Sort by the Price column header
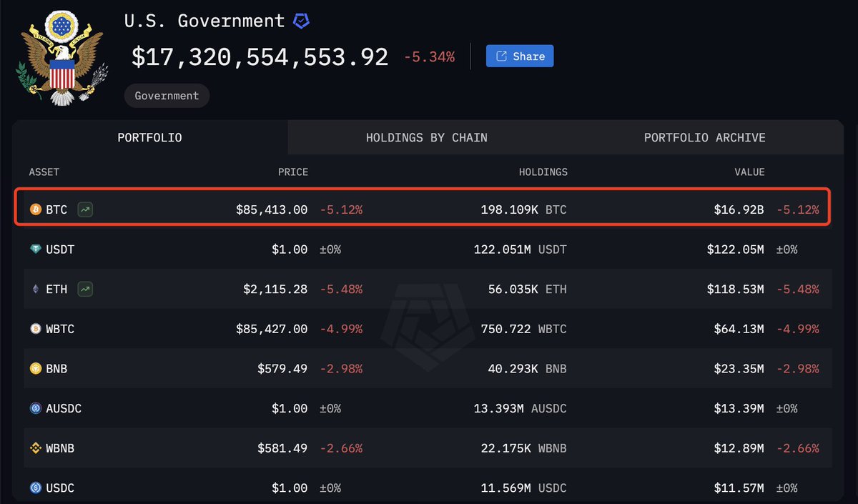Image resolution: width=858 pixels, height=504 pixels. [293, 172]
